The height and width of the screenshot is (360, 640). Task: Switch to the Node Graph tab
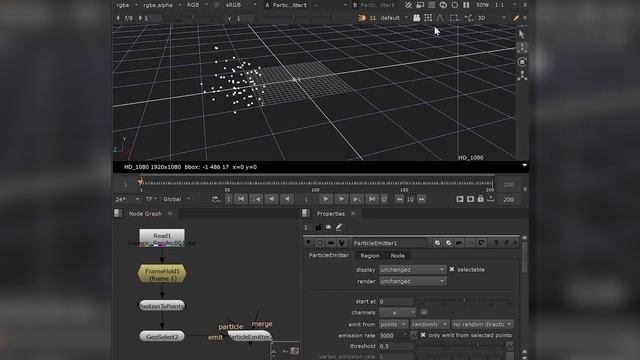click(x=145, y=213)
